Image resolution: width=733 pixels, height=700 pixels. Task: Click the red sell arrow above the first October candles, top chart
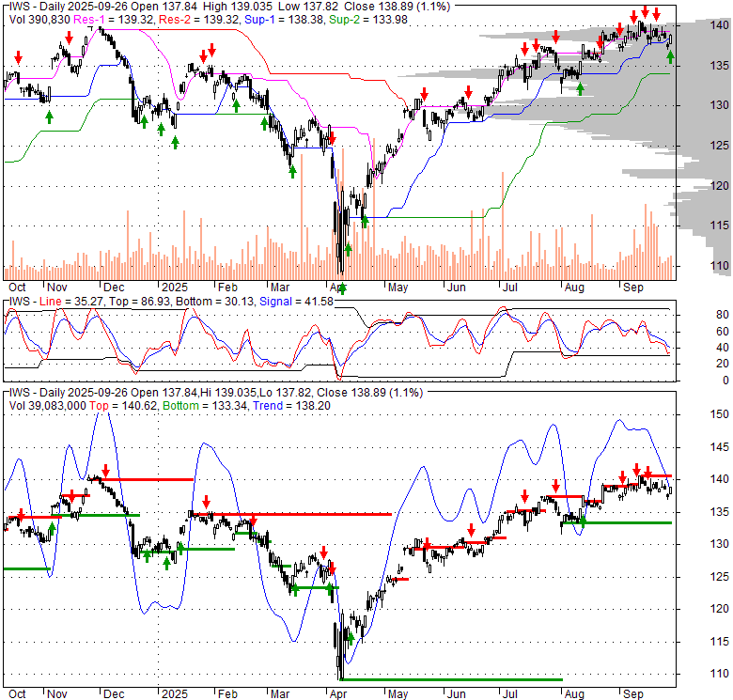coord(18,58)
